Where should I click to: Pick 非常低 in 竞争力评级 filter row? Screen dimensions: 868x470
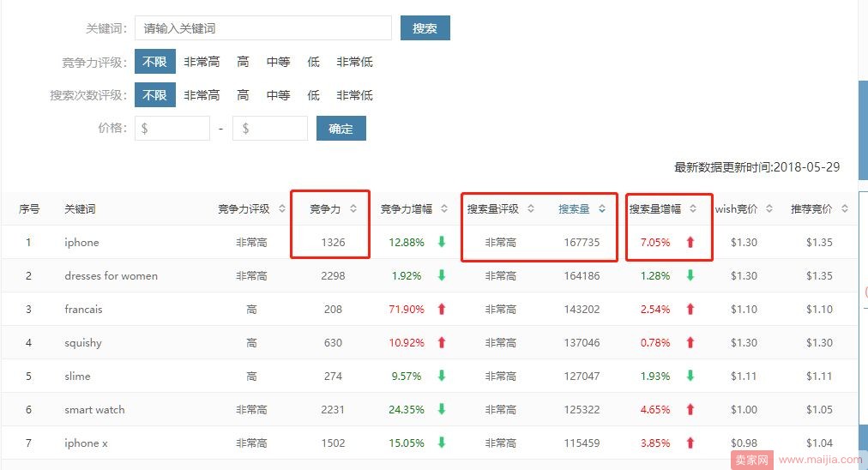pos(354,62)
